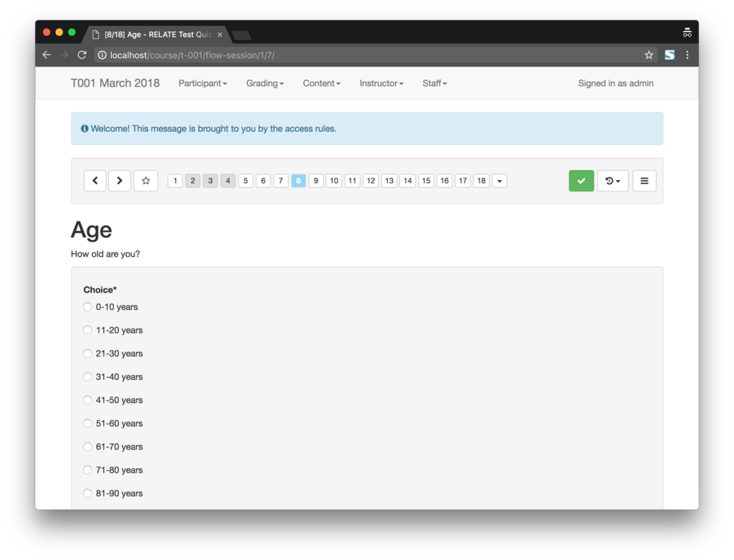
Task: Jump to page 13
Action: (389, 181)
